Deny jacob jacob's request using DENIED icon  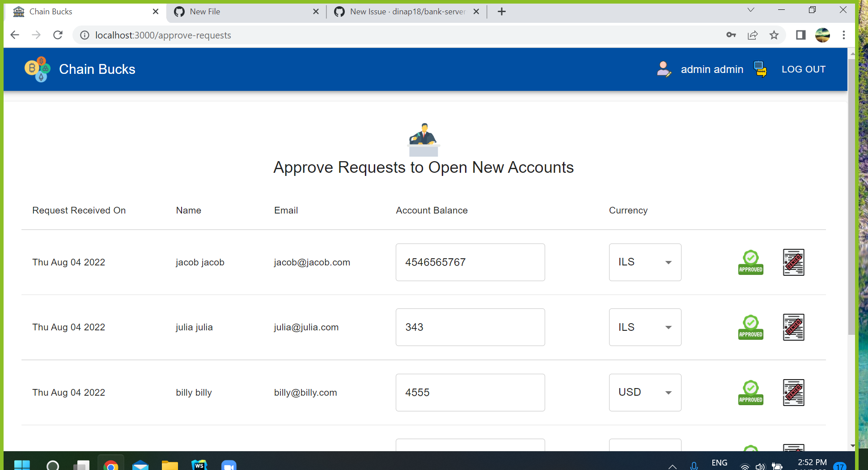[x=793, y=262]
